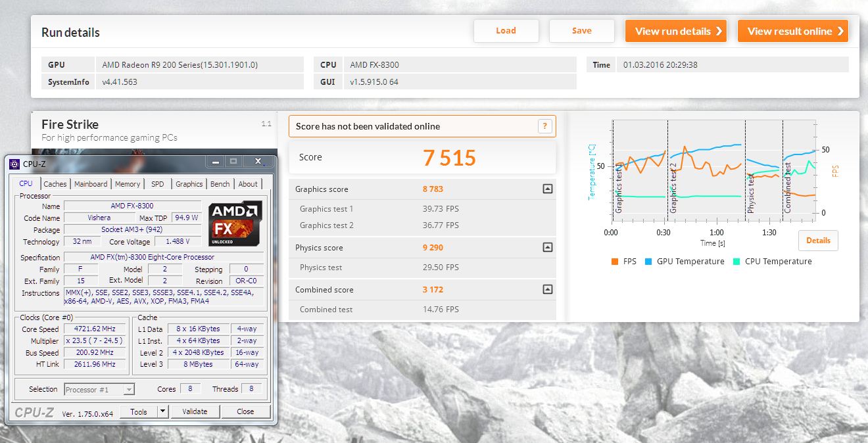
Task: Collapse the Combined score section
Action: click(547, 289)
